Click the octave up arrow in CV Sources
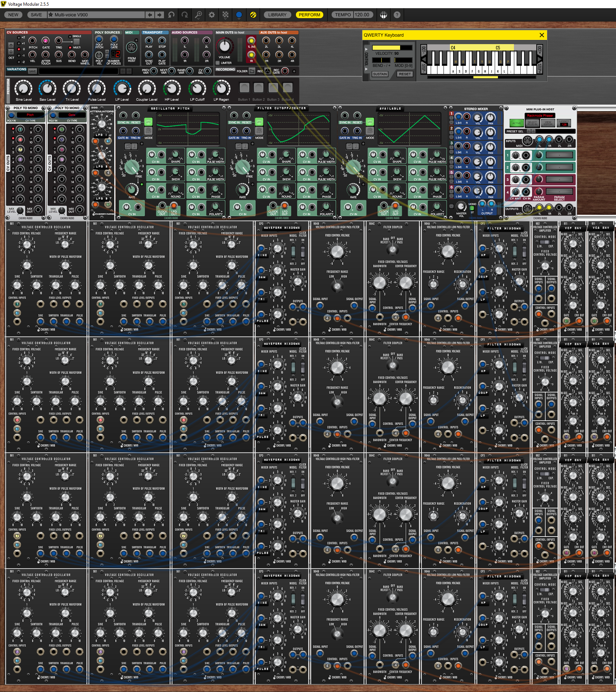The image size is (616, 692). tap(11, 45)
